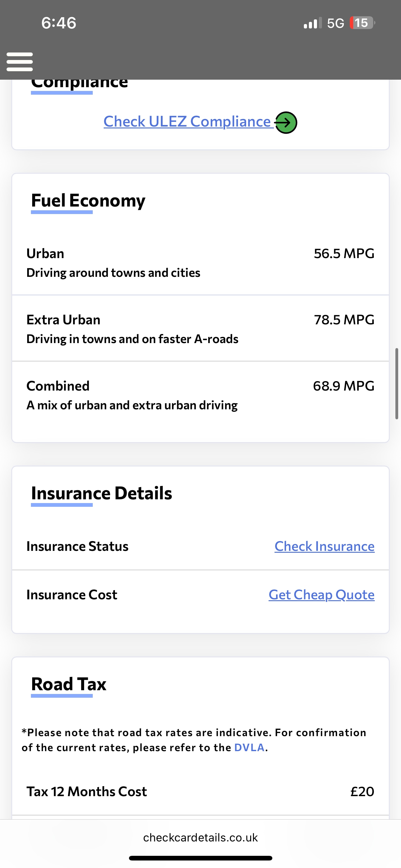The height and width of the screenshot is (868, 401).
Task: Select the Insurance Details heading
Action: [x=101, y=493]
